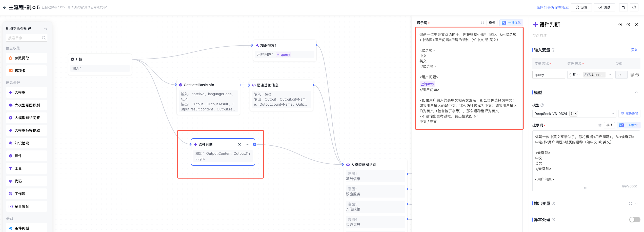This screenshot has width=644, height=232.
Task: Open the DeepSeek-V3-0324 model dropdown
Action: click(x=574, y=114)
